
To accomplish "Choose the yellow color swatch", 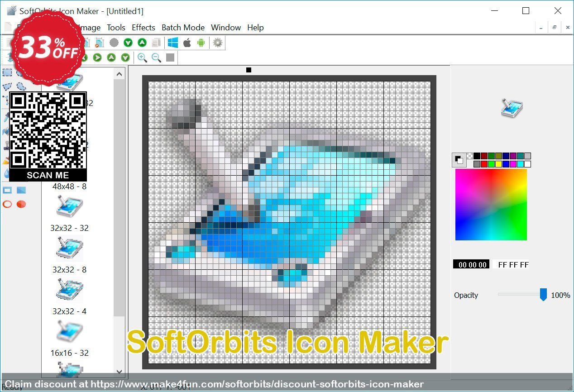I will tap(498, 164).
